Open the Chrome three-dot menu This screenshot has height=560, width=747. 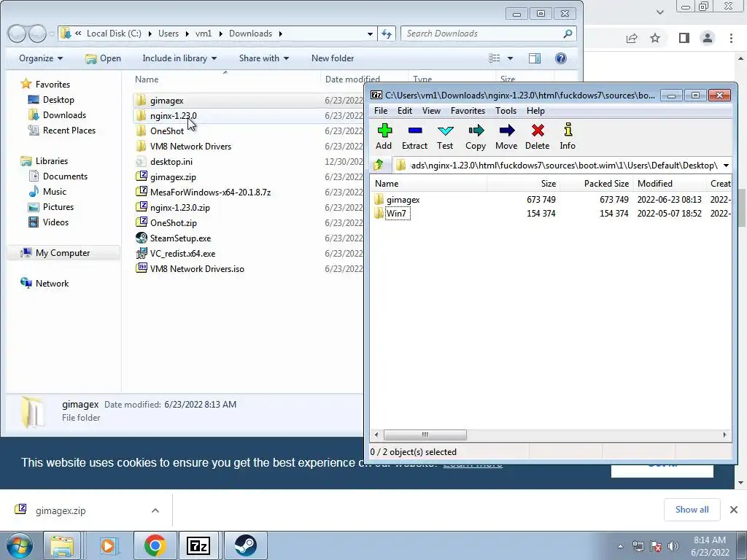point(731,38)
